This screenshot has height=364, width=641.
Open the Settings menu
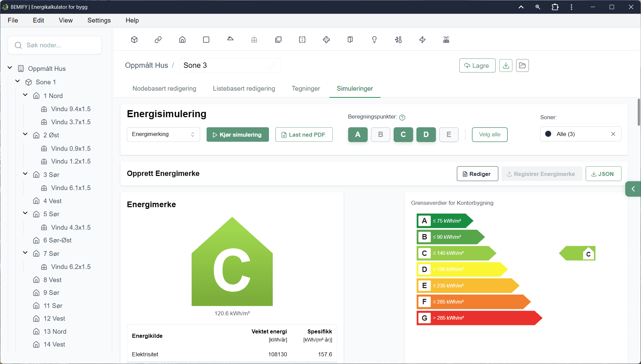[x=99, y=20]
